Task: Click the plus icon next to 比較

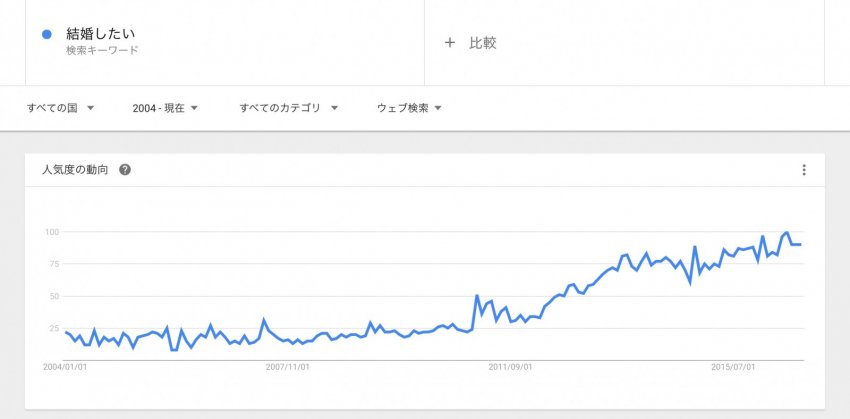Action: 449,43
